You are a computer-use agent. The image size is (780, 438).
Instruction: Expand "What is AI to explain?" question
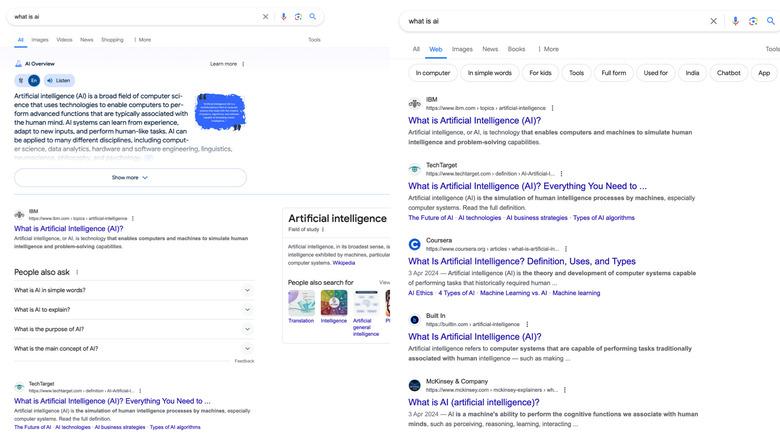pyautogui.click(x=134, y=310)
